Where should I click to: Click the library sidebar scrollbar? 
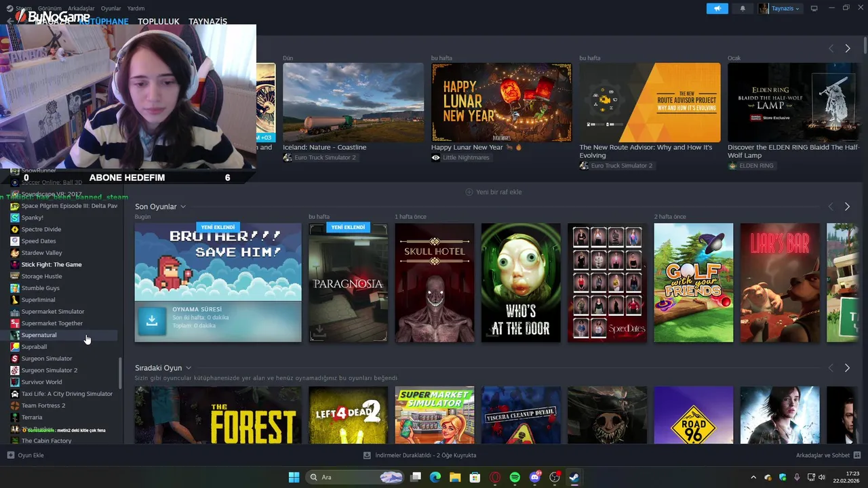click(121, 373)
